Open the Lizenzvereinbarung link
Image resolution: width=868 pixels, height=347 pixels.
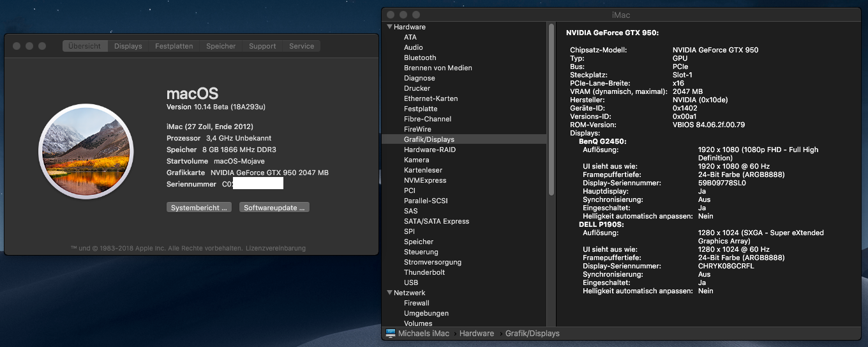pyautogui.click(x=275, y=248)
